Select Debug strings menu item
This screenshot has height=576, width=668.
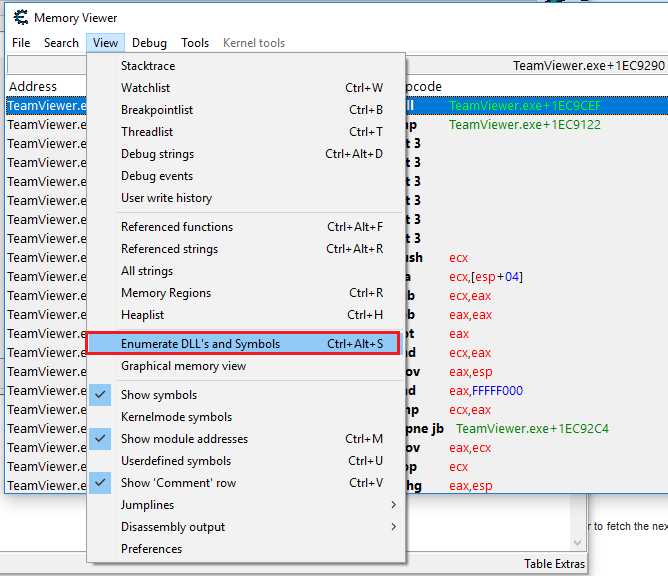[246, 154]
